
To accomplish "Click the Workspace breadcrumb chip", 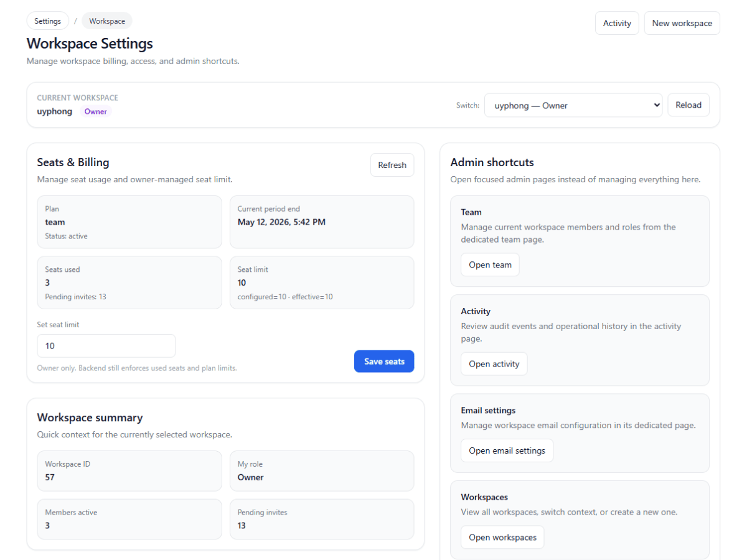I will (107, 21).
